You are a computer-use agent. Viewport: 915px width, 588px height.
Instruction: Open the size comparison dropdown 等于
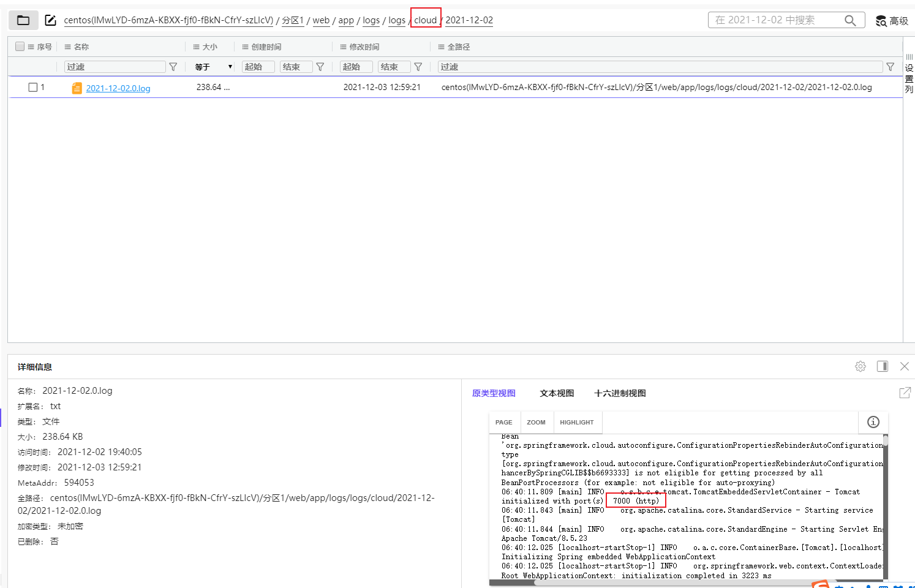[213, 67]
